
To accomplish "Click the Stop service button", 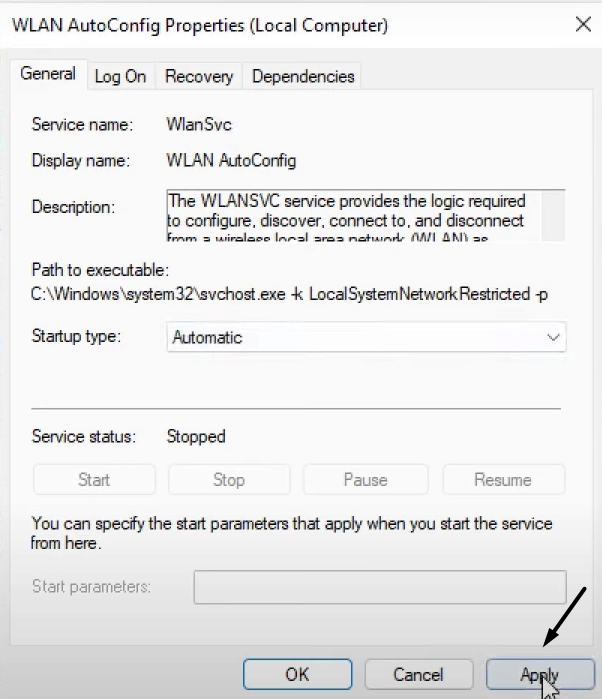I will tap(229, 480).
